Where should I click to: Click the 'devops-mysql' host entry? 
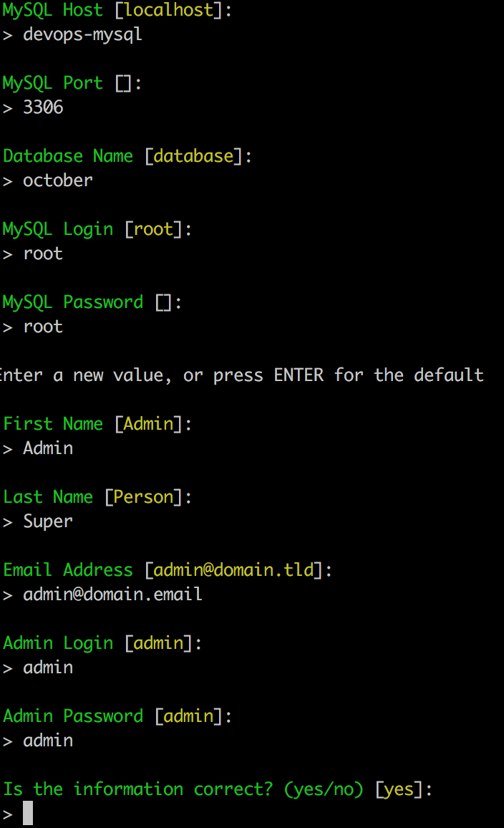click(82, 35)
